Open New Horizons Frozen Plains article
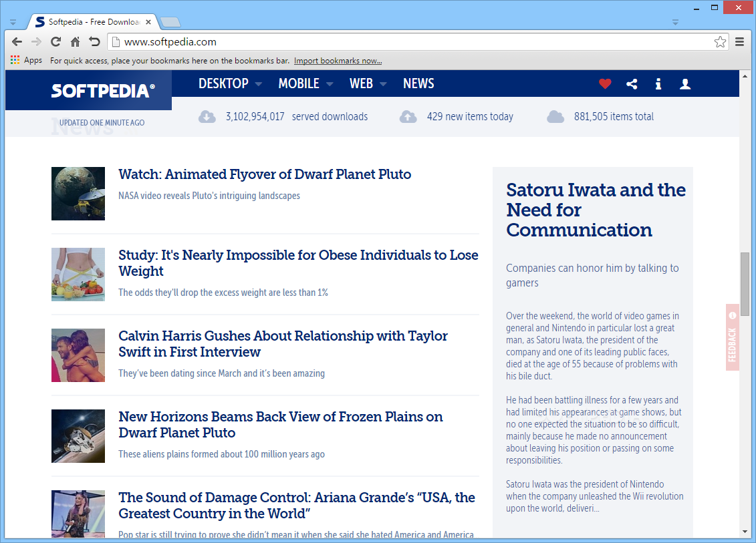 click(281, 425)
